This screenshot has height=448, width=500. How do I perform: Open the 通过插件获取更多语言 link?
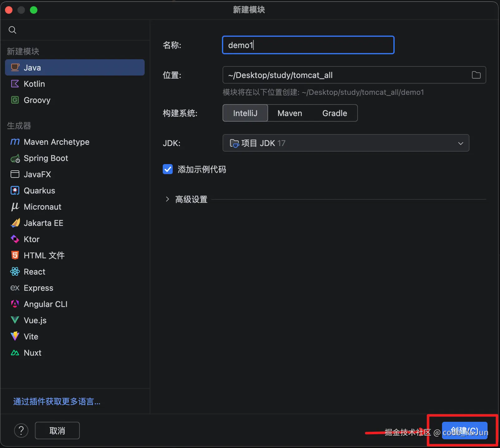coord(57,402)
